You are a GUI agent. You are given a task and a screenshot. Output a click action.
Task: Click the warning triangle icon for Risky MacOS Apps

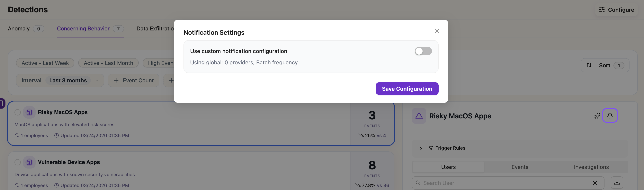point(419,116)
